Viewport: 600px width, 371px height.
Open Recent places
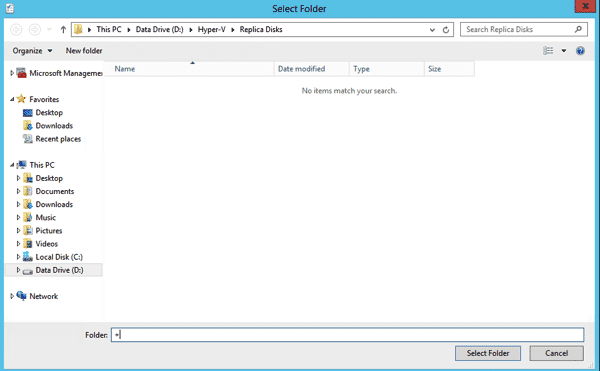coord(58,139)
